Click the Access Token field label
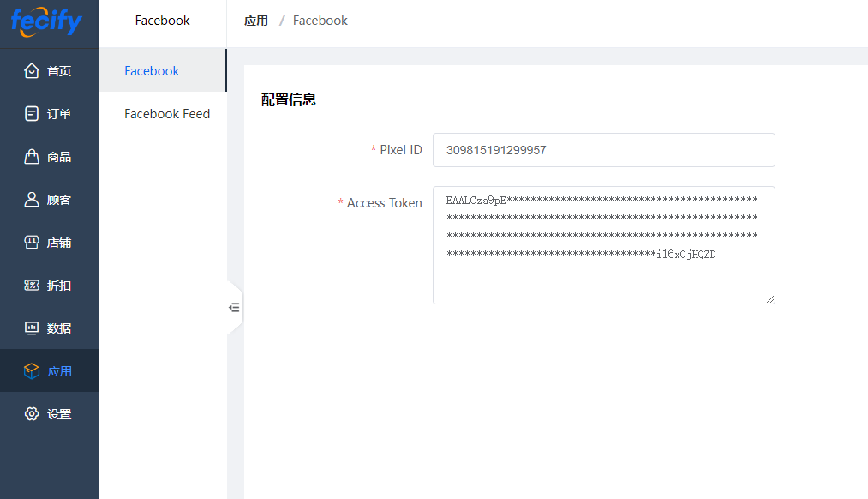868x499 pixels. click(384, 203)
